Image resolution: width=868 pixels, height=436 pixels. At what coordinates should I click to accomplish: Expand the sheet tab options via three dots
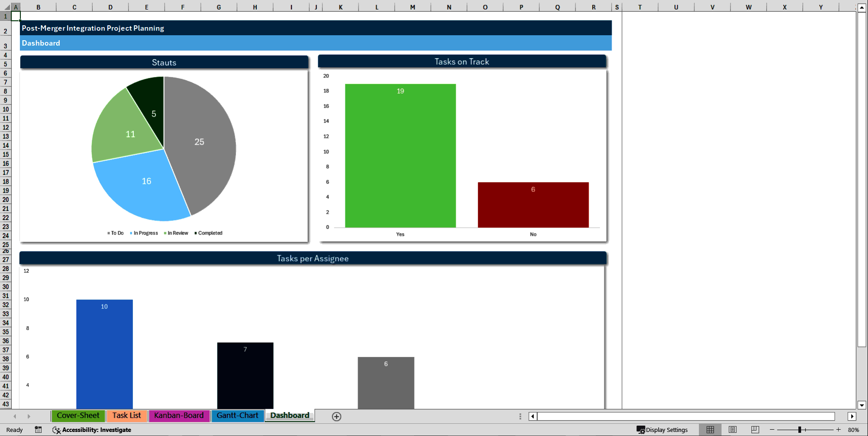(x=519, y=416)
